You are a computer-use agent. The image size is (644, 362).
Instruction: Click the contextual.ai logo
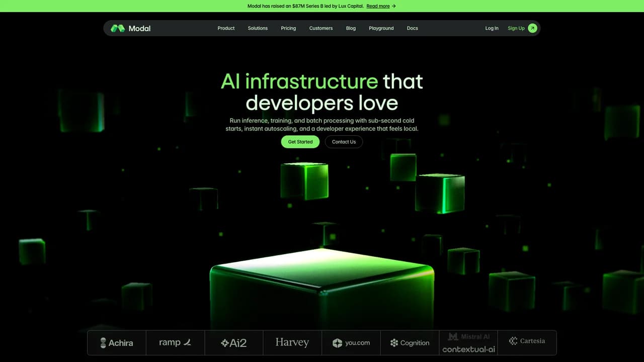[x=469, y=349]
